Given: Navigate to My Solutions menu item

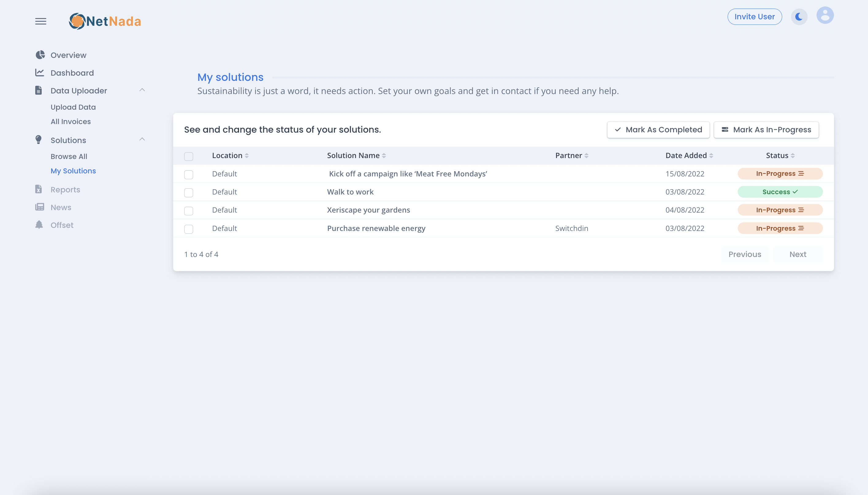Looking at the screenshot, I should pos(73,171).
